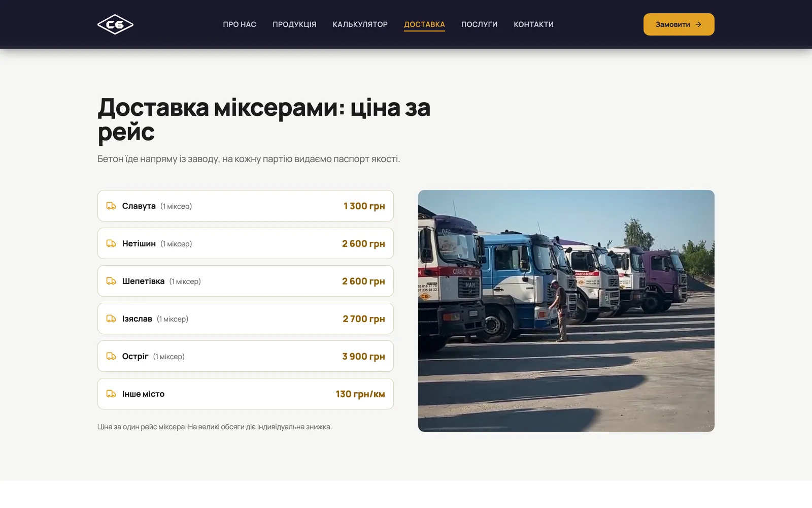
Task: Click the truck icon next to Славута
Action: 111,206
